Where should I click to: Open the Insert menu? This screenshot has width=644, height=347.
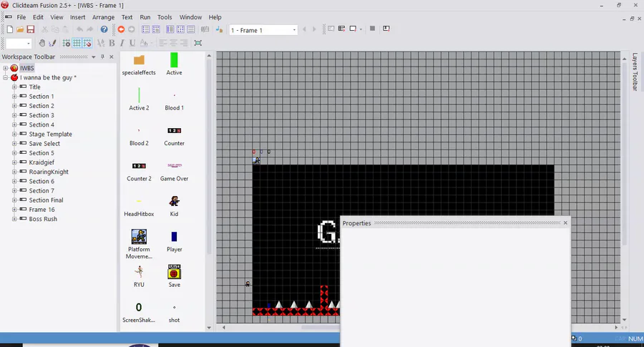(x=77, y=17)
